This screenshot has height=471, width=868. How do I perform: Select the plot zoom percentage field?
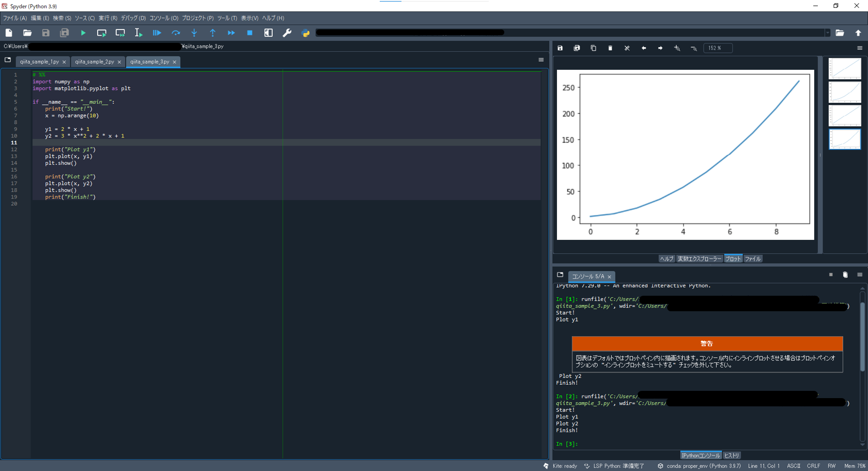point(718,48)
